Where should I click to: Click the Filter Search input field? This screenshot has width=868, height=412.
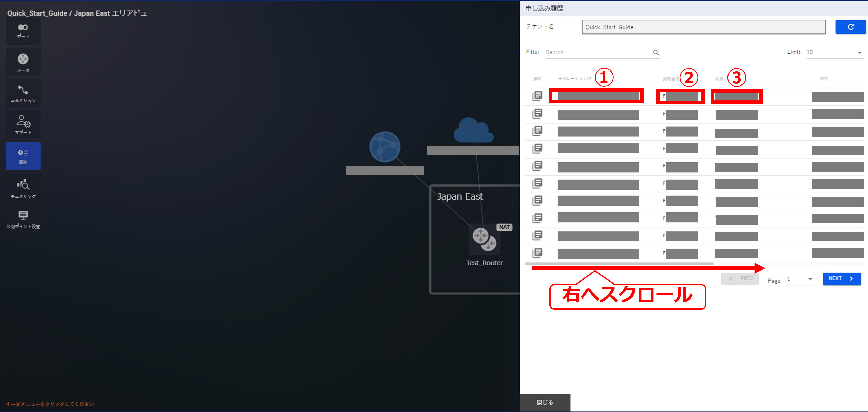598,53
